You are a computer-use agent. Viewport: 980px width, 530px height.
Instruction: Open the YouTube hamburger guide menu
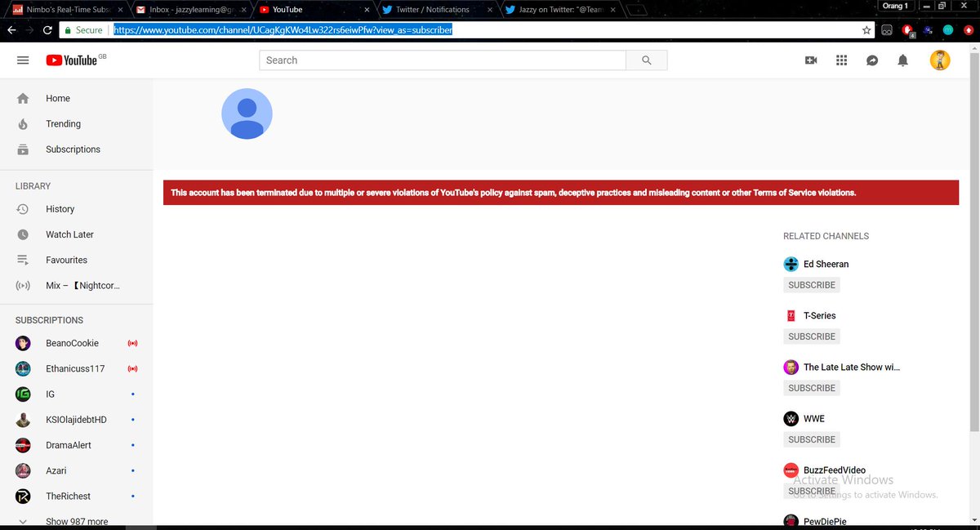coord(23,60)
